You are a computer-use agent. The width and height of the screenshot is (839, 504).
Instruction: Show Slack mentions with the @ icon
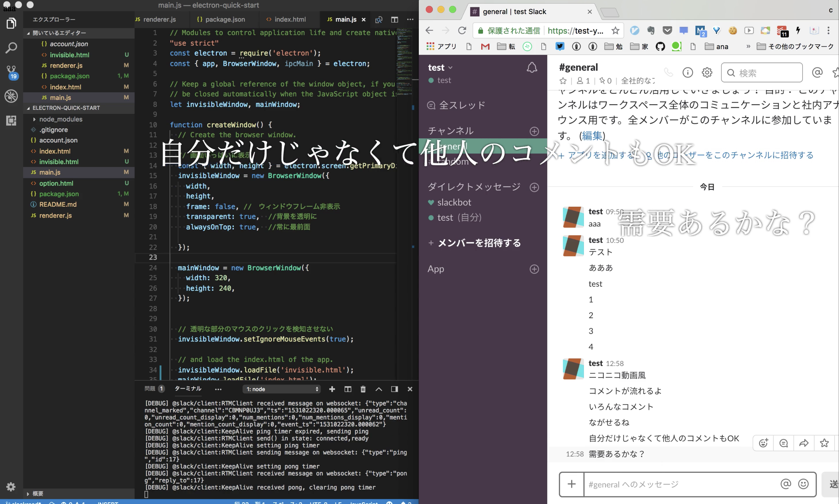tap(817, 72)
